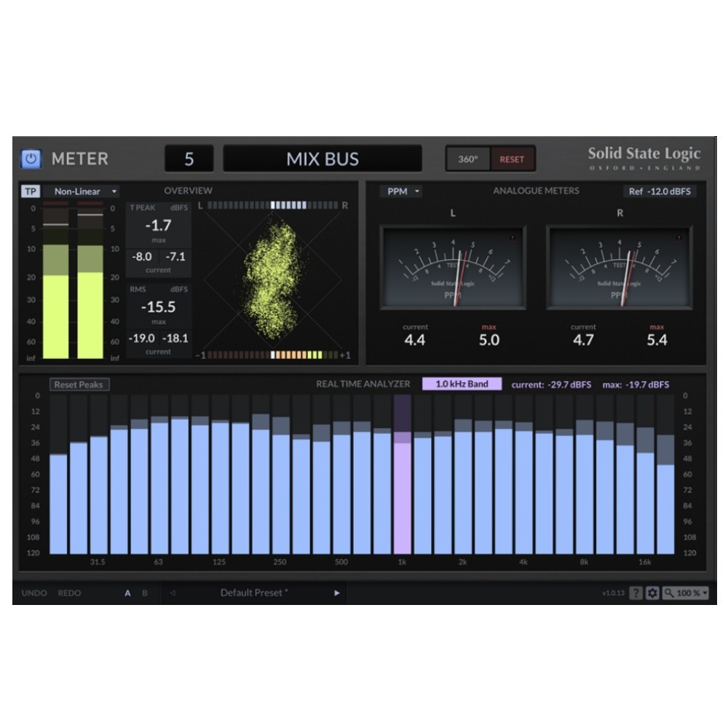The image size is (728, 728).
Task: Click the v1.0.13 version label
Action: pyautogui.click(x=613, y=593)
